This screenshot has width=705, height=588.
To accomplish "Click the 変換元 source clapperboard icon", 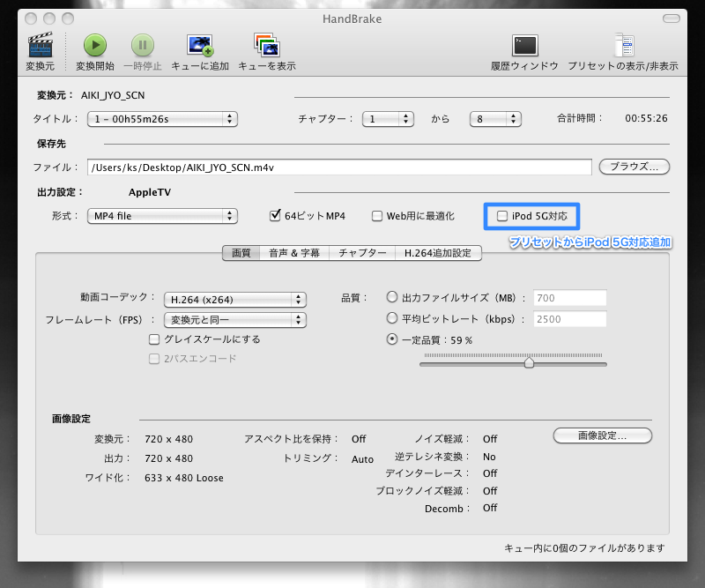I will (x=41, y=46).
